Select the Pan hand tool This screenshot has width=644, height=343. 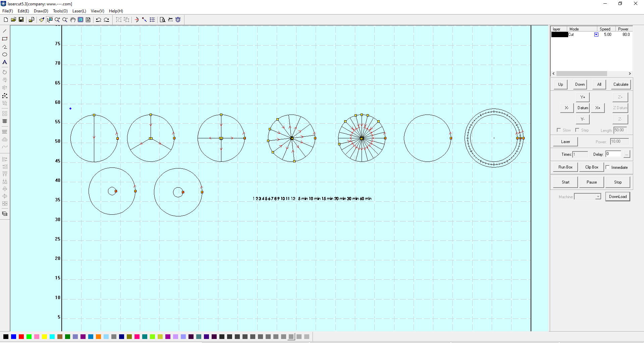73,20
